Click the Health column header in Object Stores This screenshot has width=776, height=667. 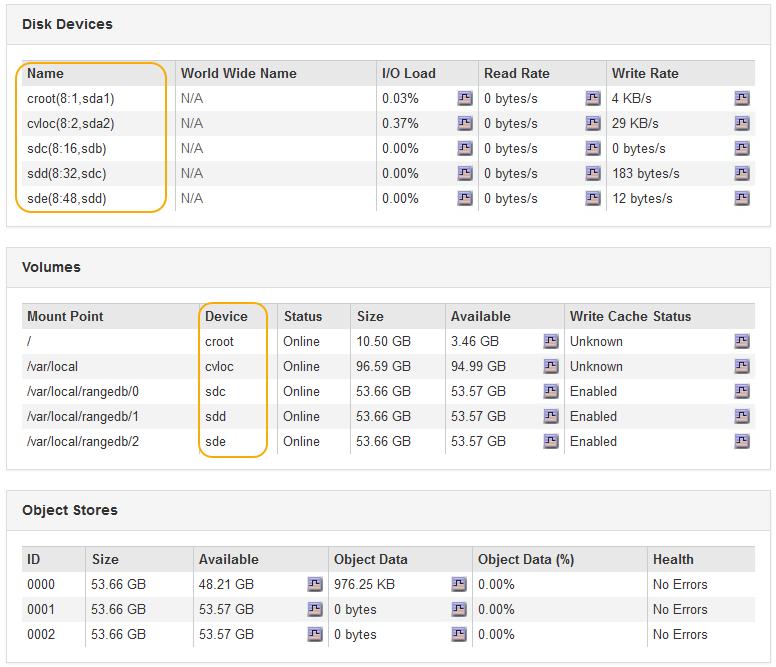(673, 559)
